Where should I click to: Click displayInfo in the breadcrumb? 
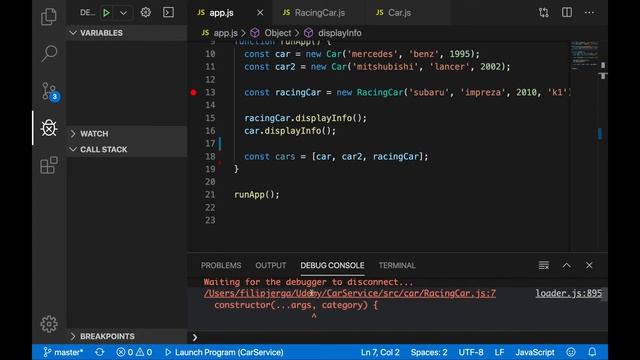pos(340,33)
